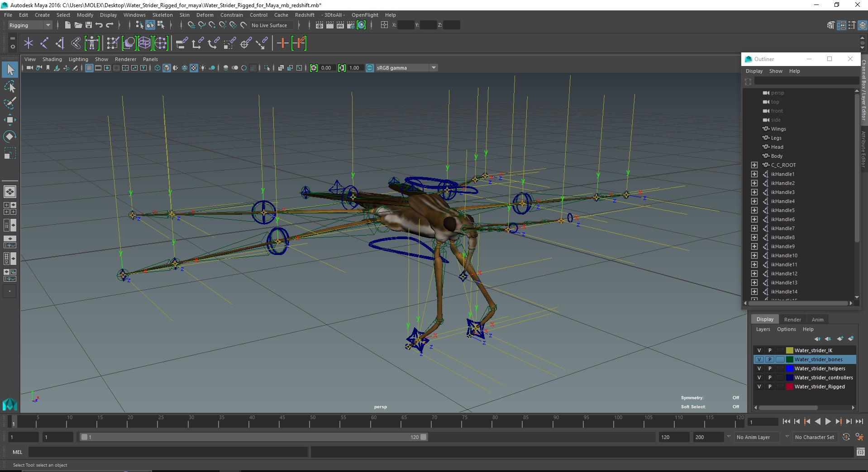Viewport: 868px width, 472px height.
Task: Open the Redshift menu
Action: 305,15
